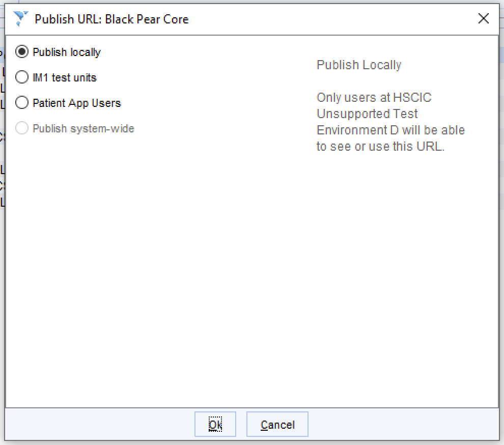Click the disabled 'Publish system-wide' label
Image resolution: width=504 pixels, height=445 pixels.
83,128
